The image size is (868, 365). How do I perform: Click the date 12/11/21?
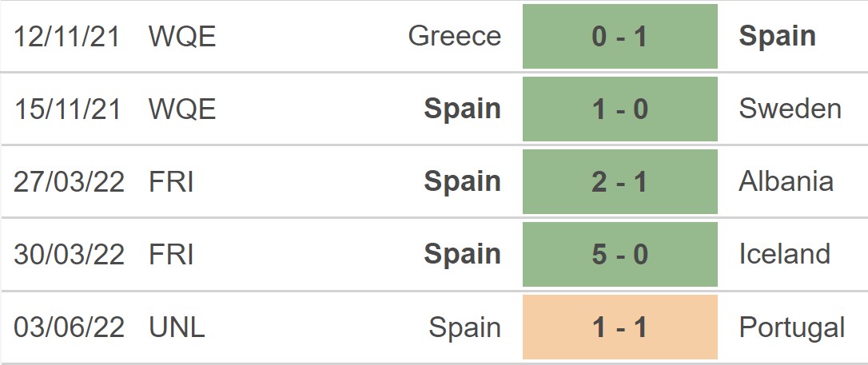pyautogui.click(x=66, y=37)
